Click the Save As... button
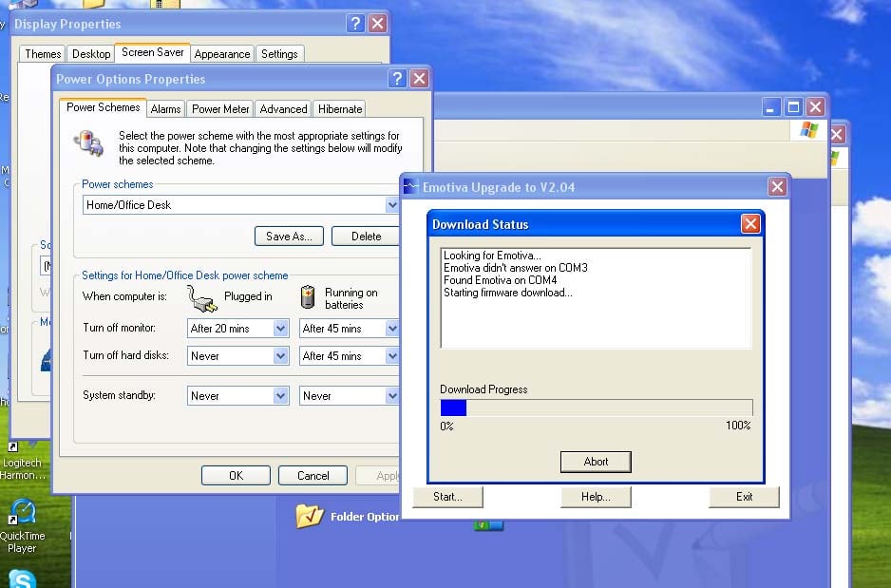Screen dimensions: 891x588 click(289, 237)
